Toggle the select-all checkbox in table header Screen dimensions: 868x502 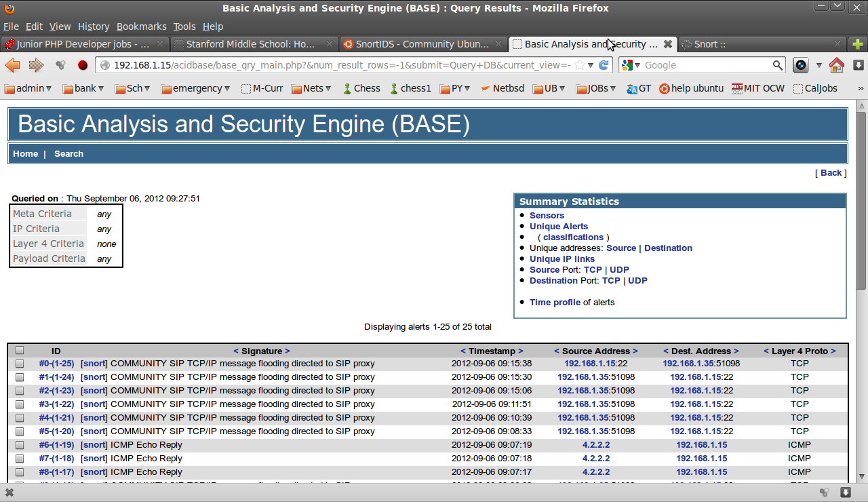(20, 351)
